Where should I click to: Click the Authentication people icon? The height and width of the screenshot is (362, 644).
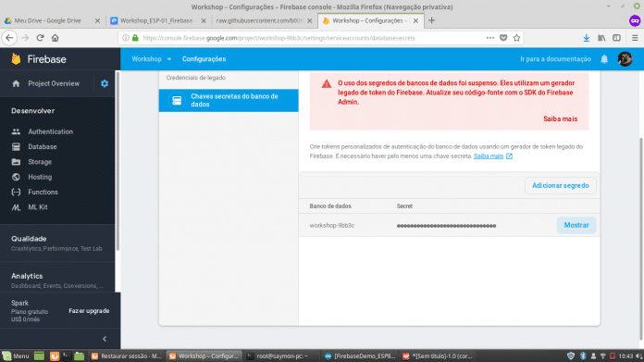click(x=16, y=131)
